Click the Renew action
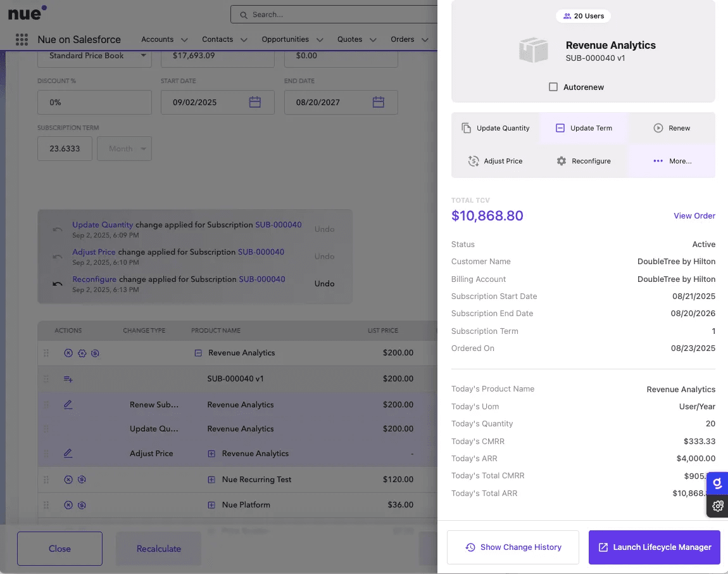The height and width of the screenshot is (574, 728). pyautogui.click(x=672, y=128)
